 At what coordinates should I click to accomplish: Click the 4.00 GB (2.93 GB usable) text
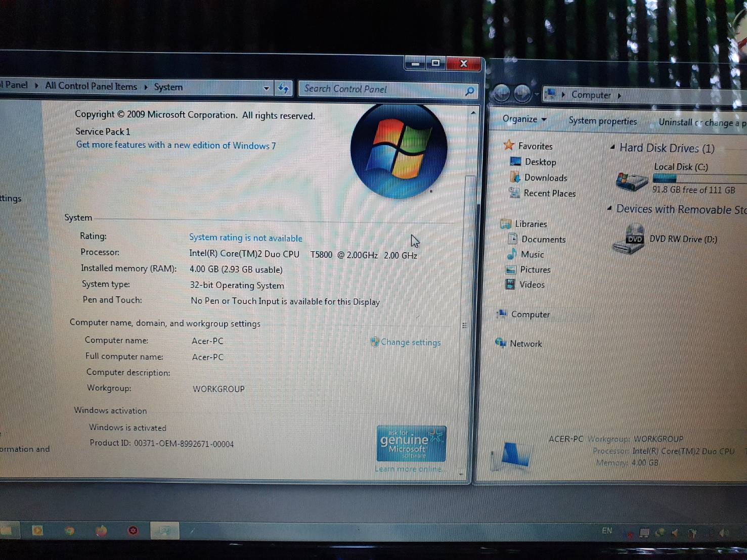(236, 269)
